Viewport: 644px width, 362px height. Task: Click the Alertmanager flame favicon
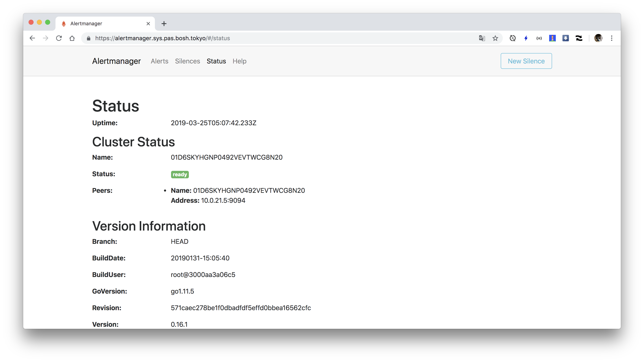(x=64, y=24)
